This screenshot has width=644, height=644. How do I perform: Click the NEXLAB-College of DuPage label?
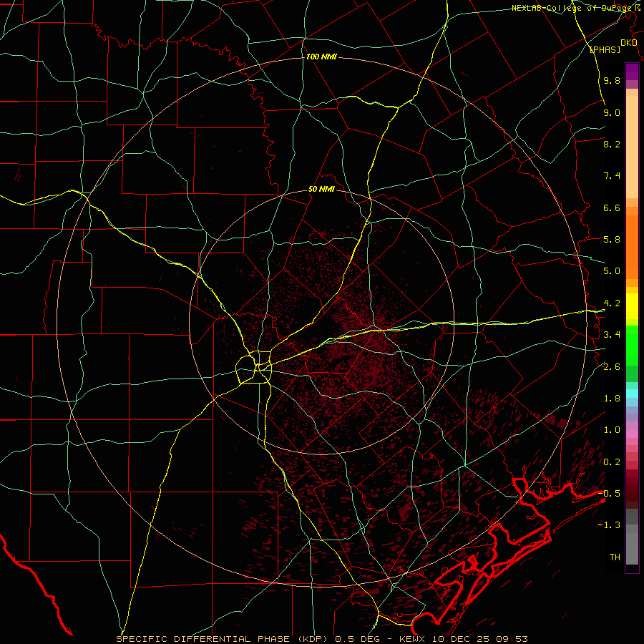click(570, 8)
